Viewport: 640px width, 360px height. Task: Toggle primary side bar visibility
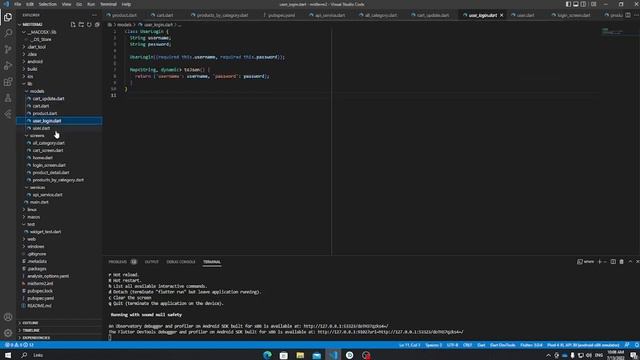(x=568, y=4)
